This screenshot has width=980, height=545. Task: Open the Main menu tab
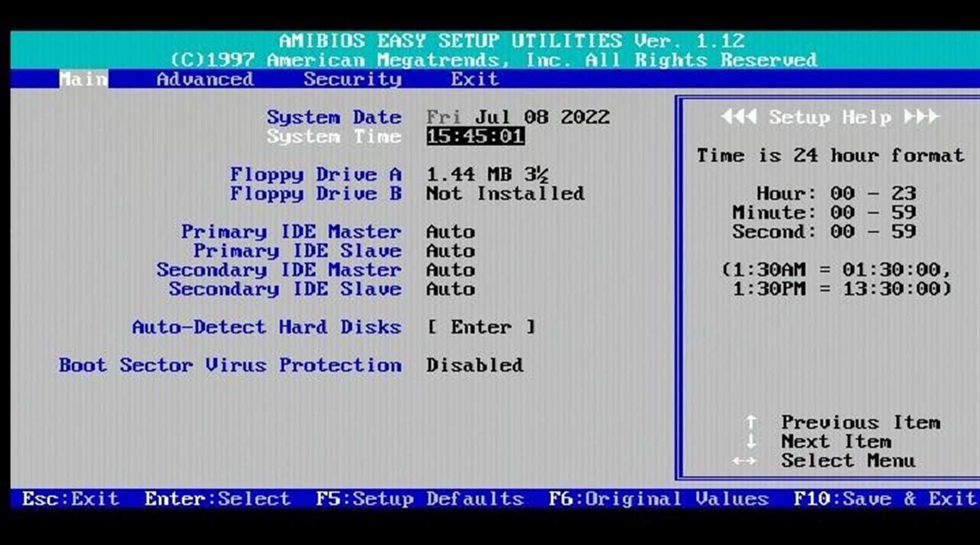coord(83,79)
